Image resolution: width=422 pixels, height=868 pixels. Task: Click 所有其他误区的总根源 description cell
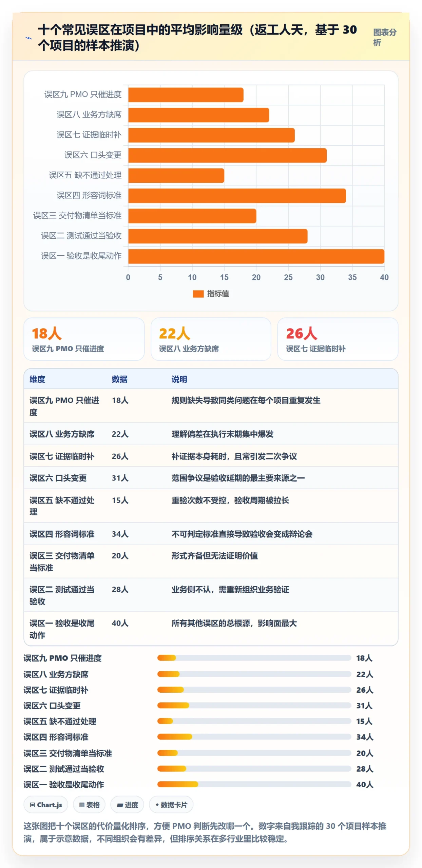[234, 623]
